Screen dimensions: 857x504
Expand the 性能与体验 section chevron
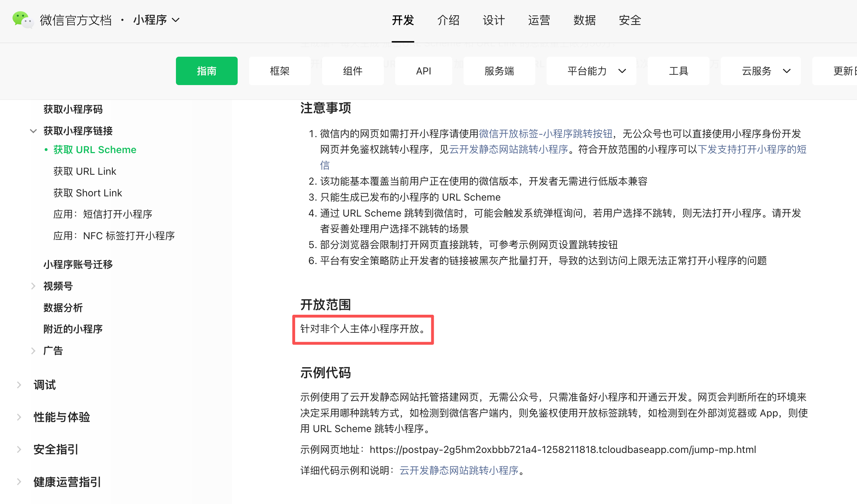pos(19,417)
